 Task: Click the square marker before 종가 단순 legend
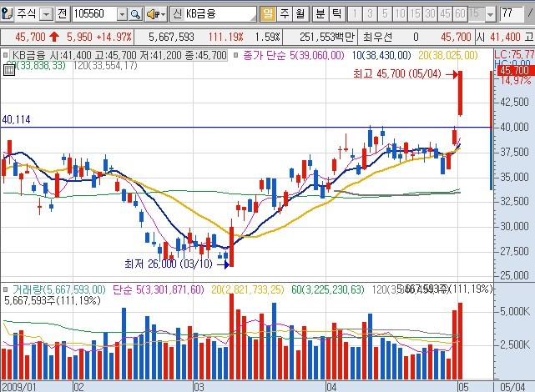(x=236, y=55)
